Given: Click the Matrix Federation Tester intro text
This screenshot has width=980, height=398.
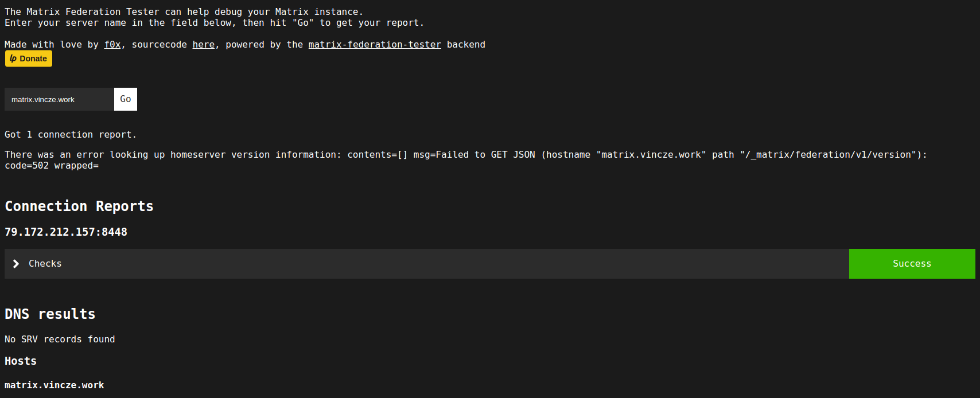Looking at the screenshot, I should tap(214, 17).
